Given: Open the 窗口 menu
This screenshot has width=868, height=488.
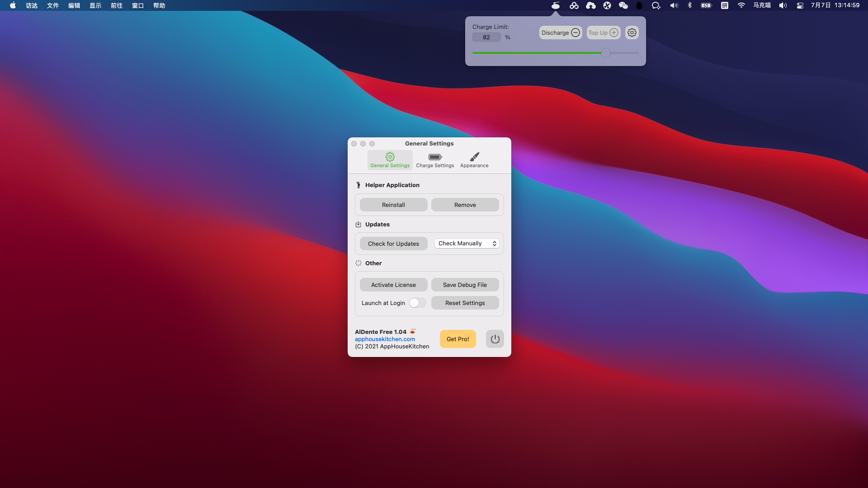Looking at the screenshot, I should coord(138,5).
